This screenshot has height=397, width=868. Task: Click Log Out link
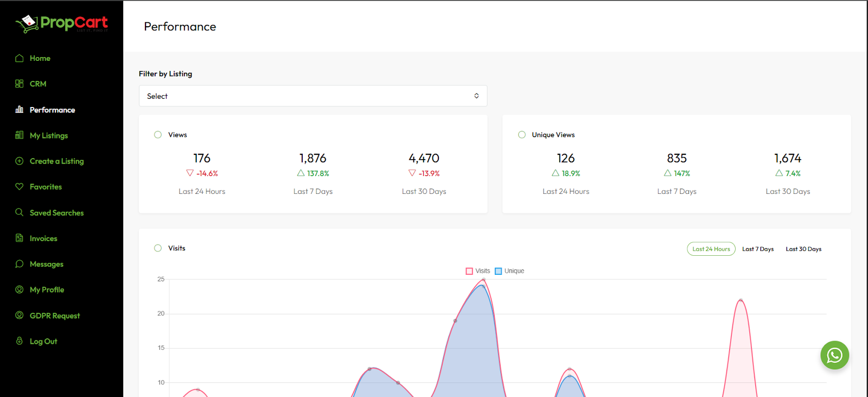43,341
